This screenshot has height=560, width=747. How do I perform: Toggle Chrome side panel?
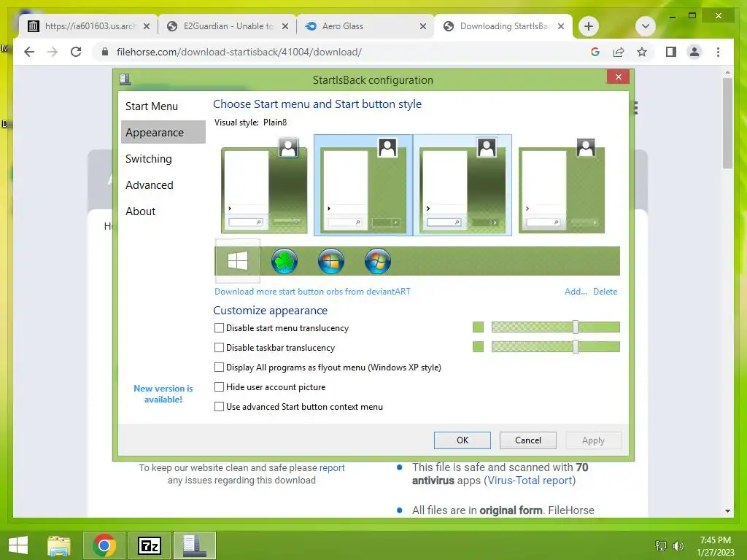671,52
